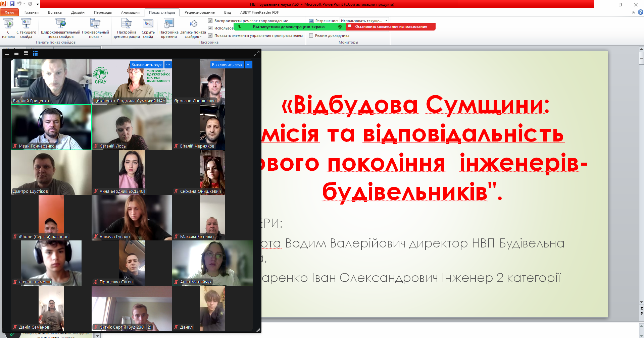Expand the Record Slide Show dropdown
Image resolution: width=644 pixels, height=338 pixels.
[x=193, y=35]
